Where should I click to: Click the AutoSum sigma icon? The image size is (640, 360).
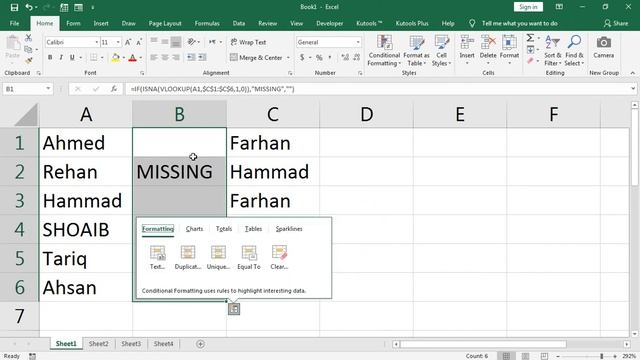pos(530,38)
